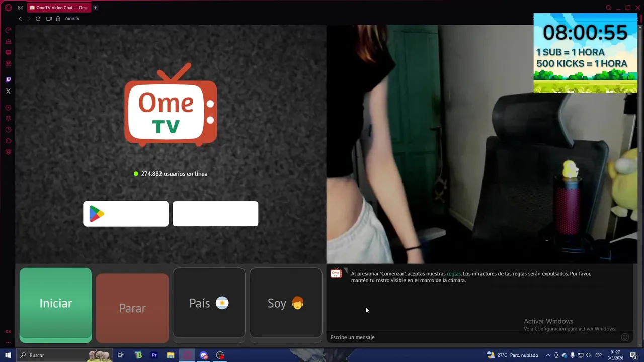Open Settings gear in sidebar
This screenshot has width=644, height=362.
(8, 152)
